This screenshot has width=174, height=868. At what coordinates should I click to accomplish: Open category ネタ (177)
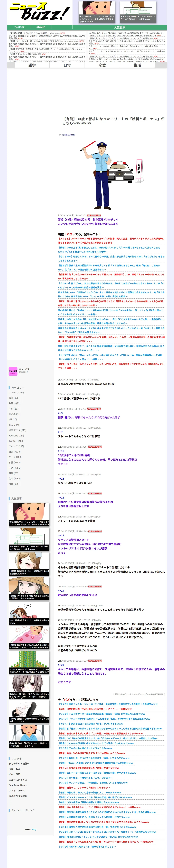click(14, 409)
